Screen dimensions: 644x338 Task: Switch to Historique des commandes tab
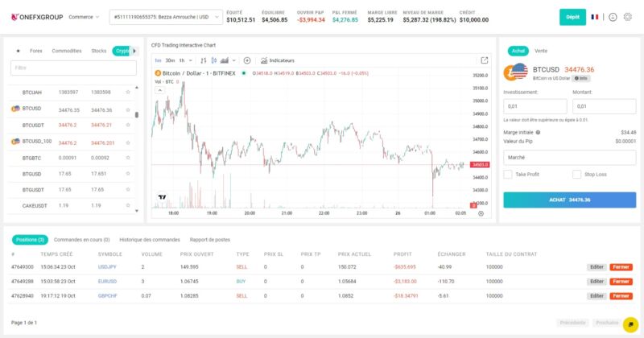point(150,240)
